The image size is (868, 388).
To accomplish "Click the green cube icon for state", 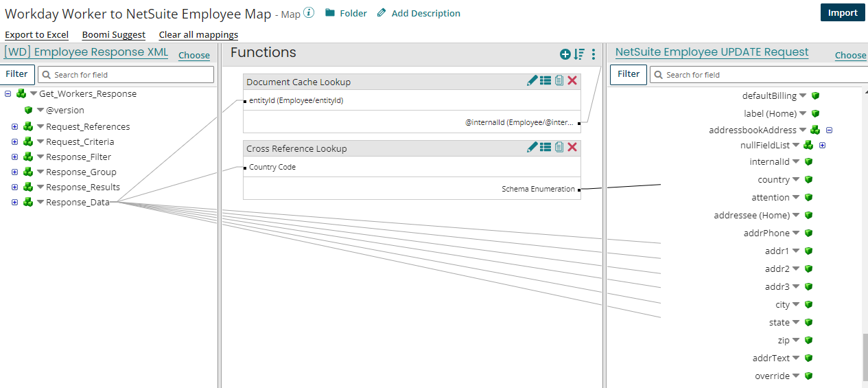I will click(x=808, y=322).
